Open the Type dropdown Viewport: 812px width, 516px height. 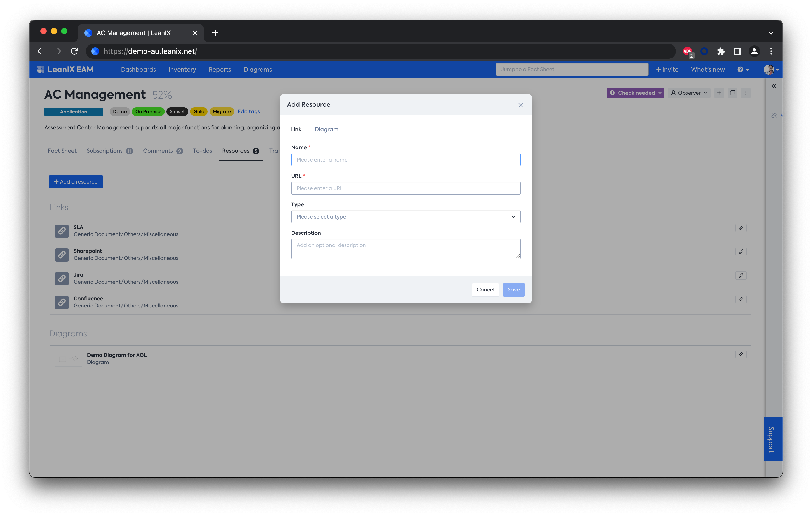pos(406,217)
